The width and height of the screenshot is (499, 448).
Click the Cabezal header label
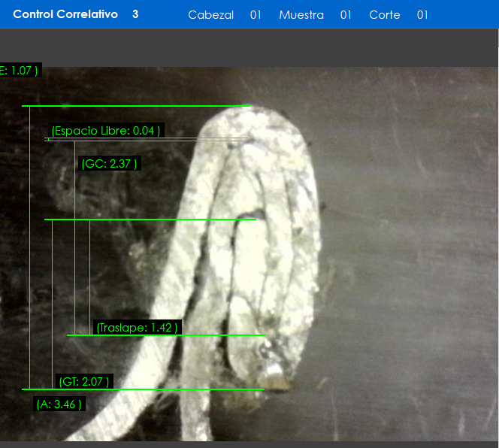coord(210,15)
